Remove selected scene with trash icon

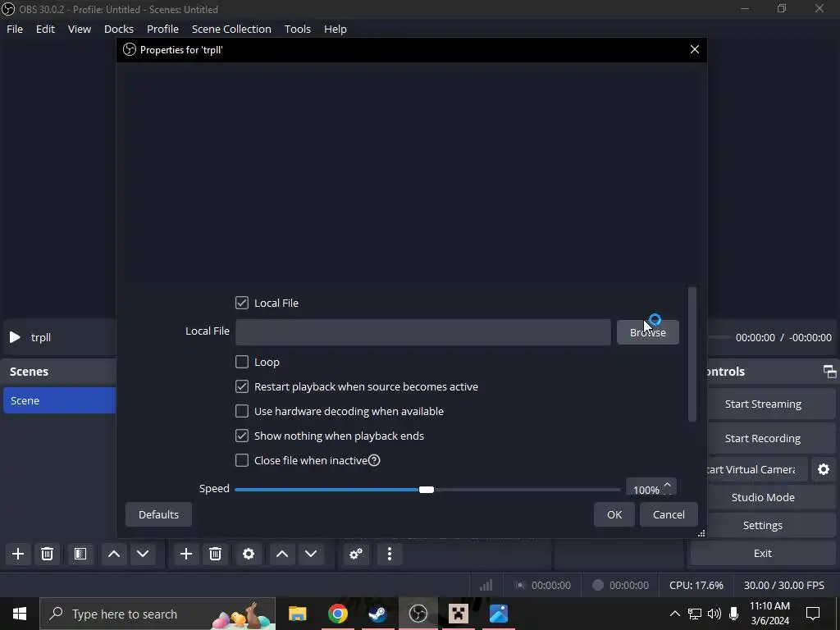tap(47, 554)
